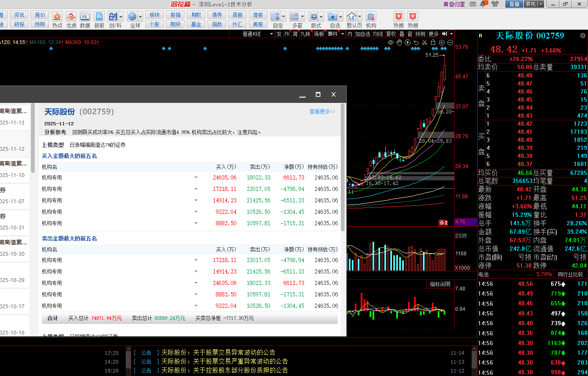This screenshot has width=588, height=376.
Task: Open the 多窗 multi-window icon
Action: click(x=295, y=17)
